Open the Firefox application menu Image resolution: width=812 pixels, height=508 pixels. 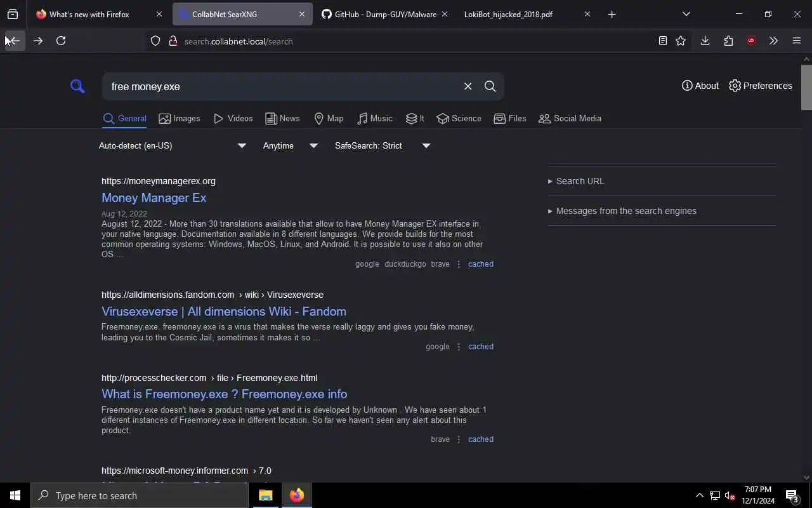tap(797, 41)
